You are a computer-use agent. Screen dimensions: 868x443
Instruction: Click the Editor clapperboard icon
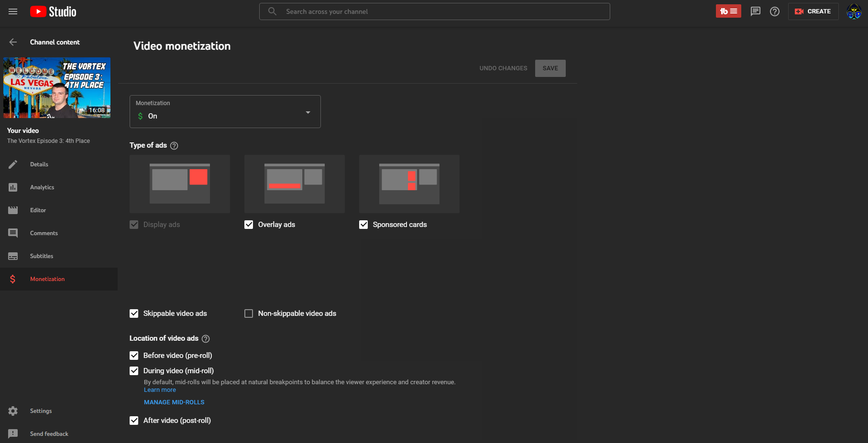tap(13, 210)
